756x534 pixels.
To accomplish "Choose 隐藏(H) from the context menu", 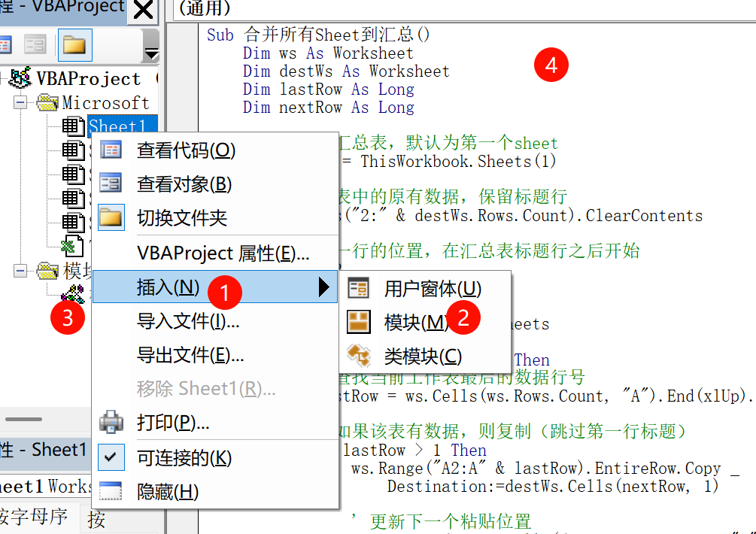I will pyautogui.click(x=215, y=492).
